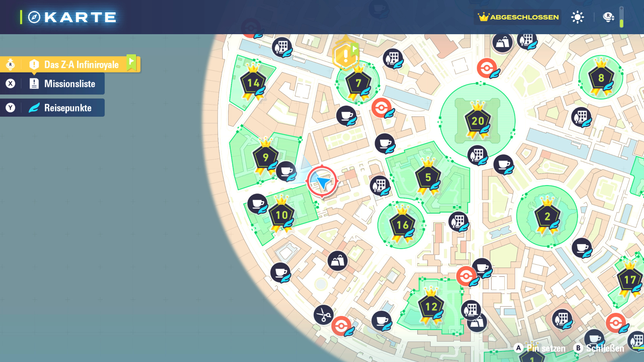Click the player position cursor marker
Screen dimensions: 644x362
pos(322,181)
